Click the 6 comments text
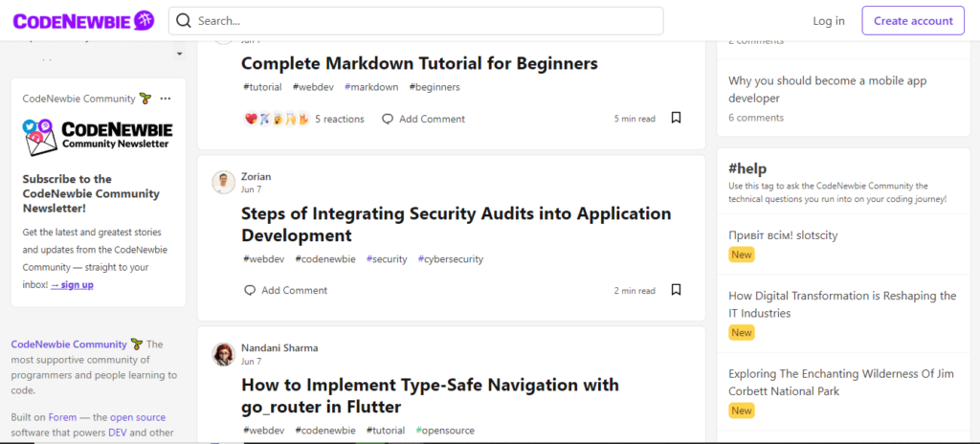The image size is (980, 444). (756, 118)
